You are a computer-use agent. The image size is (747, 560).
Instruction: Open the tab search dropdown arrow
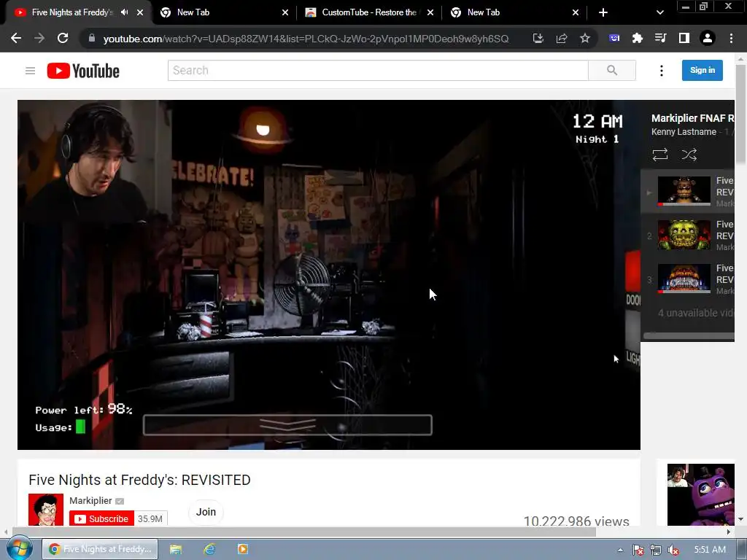pyautogui.click(x=659, y=12)
